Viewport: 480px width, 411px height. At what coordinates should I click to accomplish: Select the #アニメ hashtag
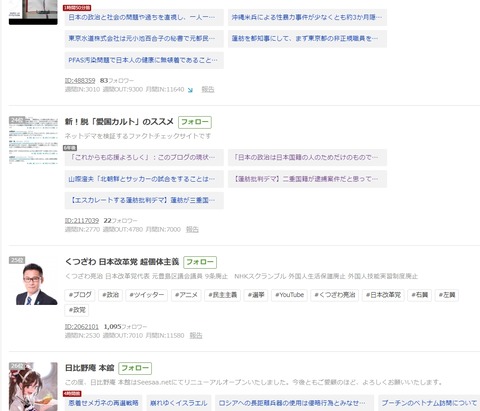click(x=186, y=295)
